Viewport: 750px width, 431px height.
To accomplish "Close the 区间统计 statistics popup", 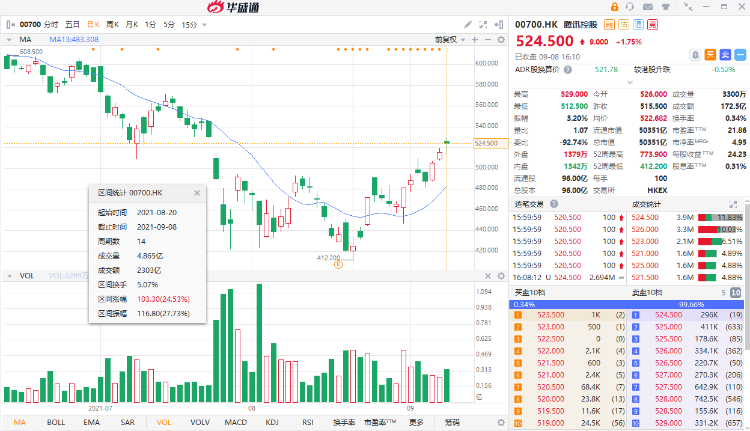I will [197, 193].
